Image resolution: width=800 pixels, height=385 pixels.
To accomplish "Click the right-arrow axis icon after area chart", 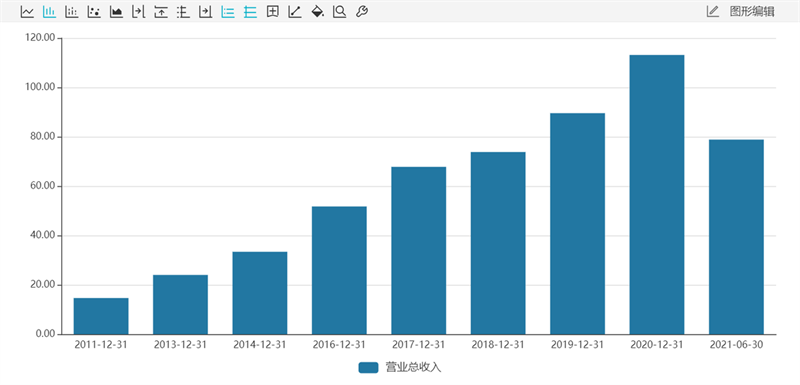I will 138,12.
